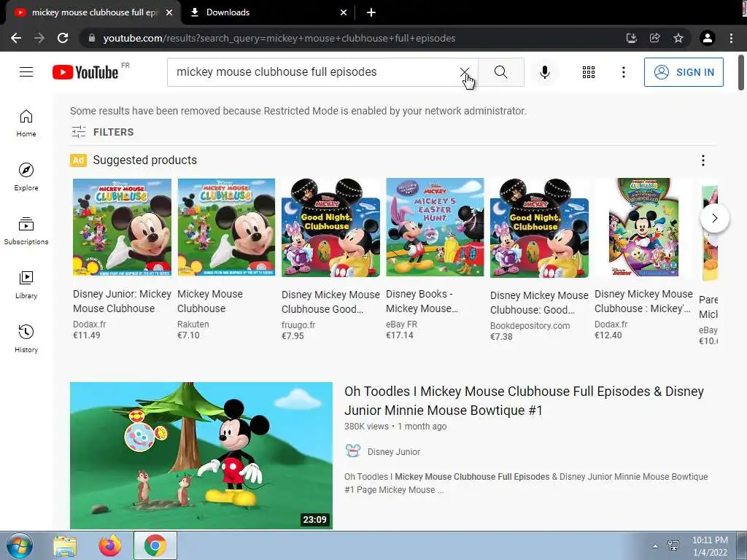Open Subscriptions in the sidebar
Screen dimensions: 747x560
(26, 231)
